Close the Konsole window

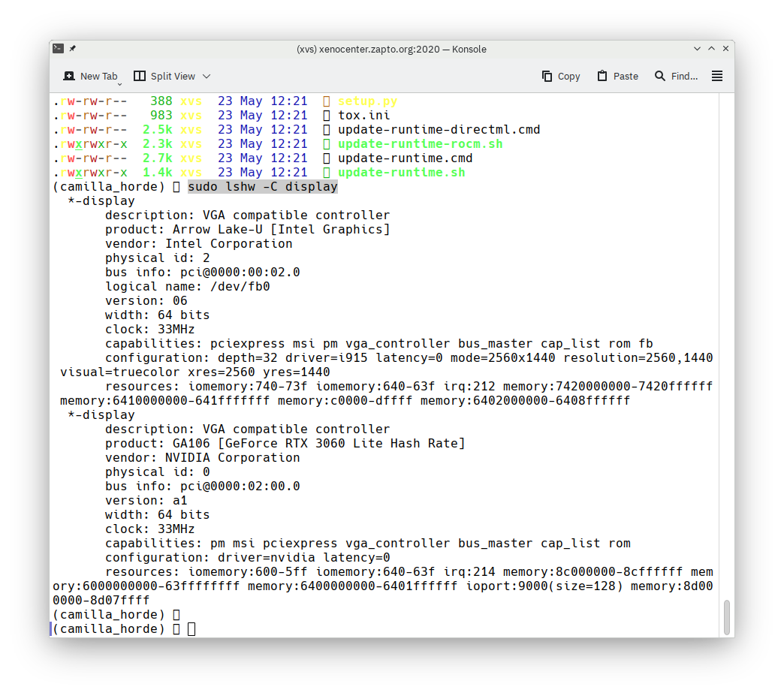(725, 49)
